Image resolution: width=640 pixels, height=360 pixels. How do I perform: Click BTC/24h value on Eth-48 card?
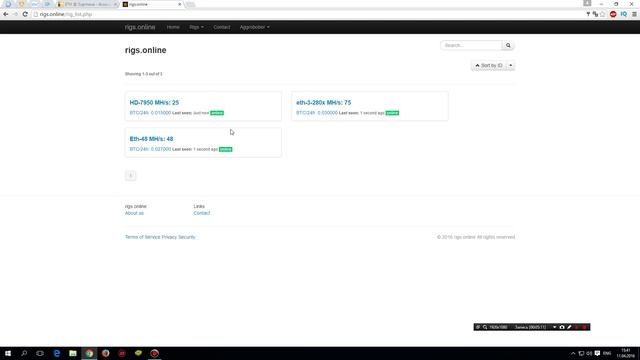tap(150, 149)
